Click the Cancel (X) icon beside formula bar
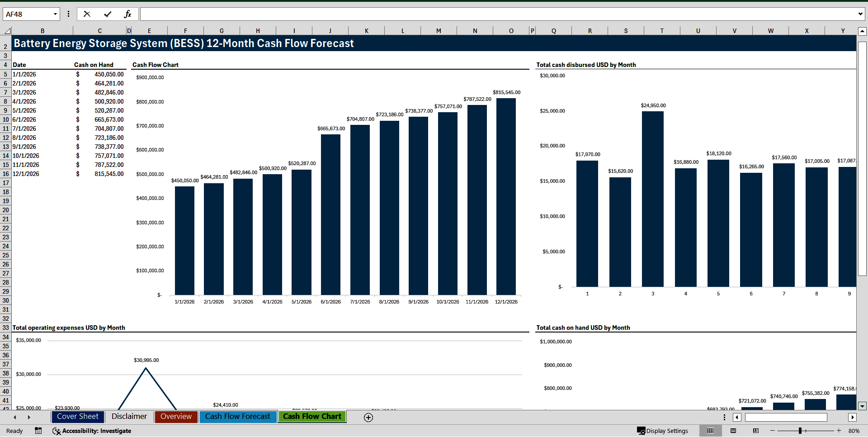The width and height of the screenshot is (868, 437). (87, 14)
